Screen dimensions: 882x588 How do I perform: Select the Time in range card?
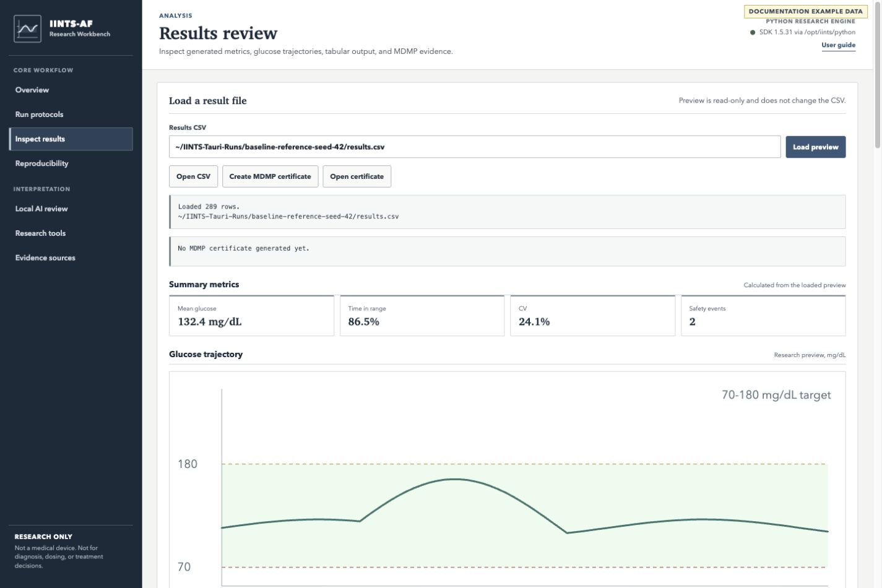click(422, 316)
